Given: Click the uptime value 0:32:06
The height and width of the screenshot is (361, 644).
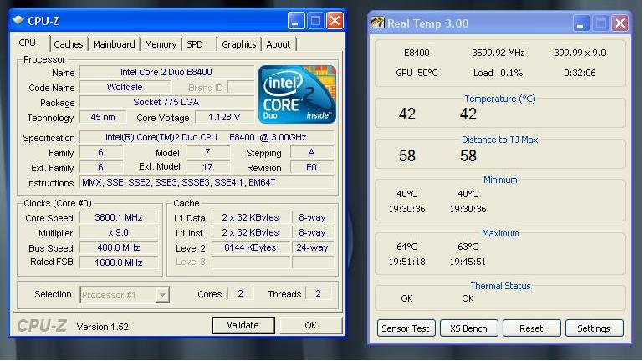Looking at the screenshot, I should coord(580,73).
